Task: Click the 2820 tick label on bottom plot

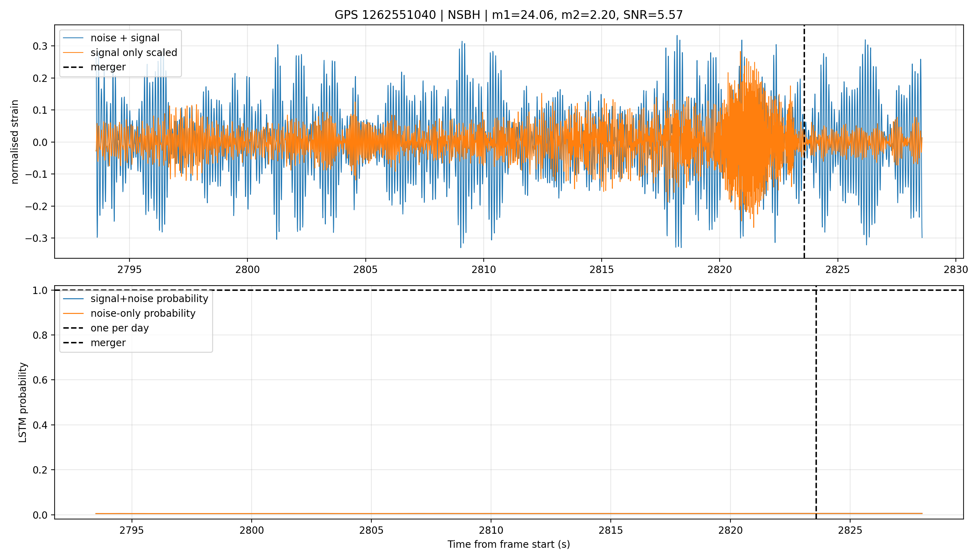Action: 730,530
